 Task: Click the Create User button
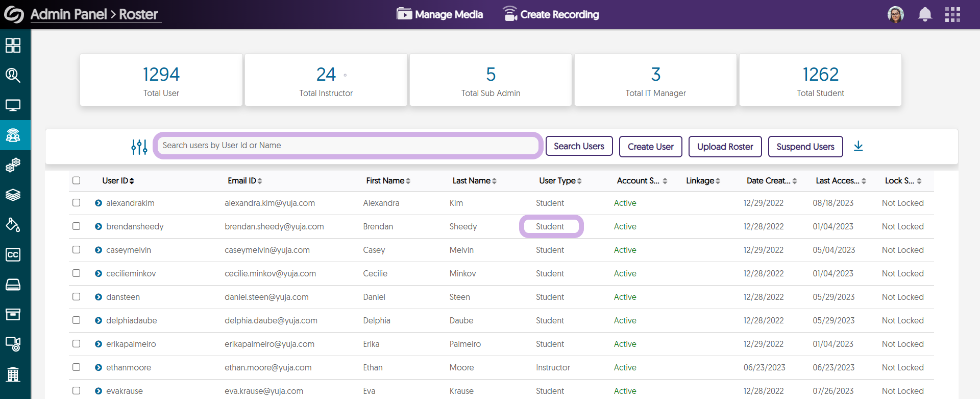click(650, 147)
